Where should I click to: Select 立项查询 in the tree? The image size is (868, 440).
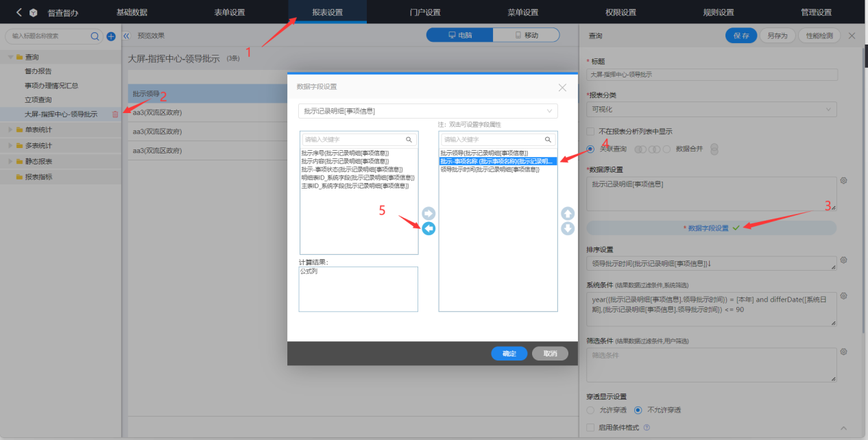pyautogui.click(x=38, y=100)
